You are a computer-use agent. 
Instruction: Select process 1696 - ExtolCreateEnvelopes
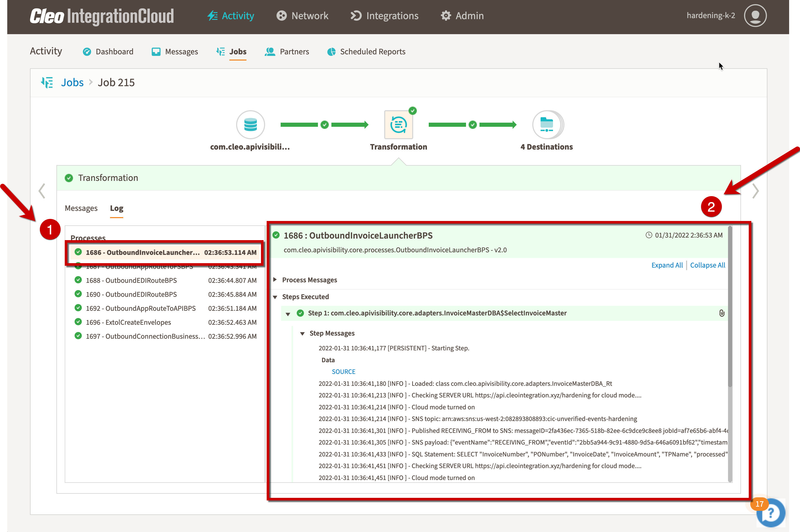coord(165,322)
